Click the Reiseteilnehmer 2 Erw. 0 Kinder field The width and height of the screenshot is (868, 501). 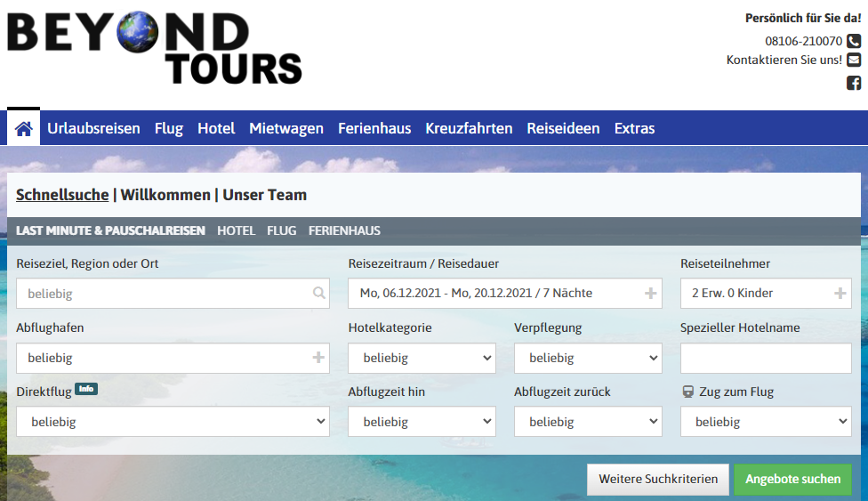(x=766, y=293)
